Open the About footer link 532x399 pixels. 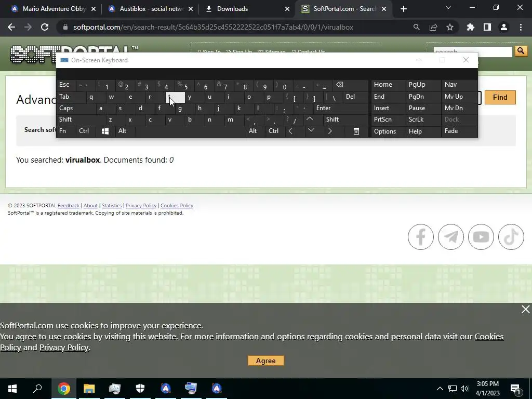90,206
